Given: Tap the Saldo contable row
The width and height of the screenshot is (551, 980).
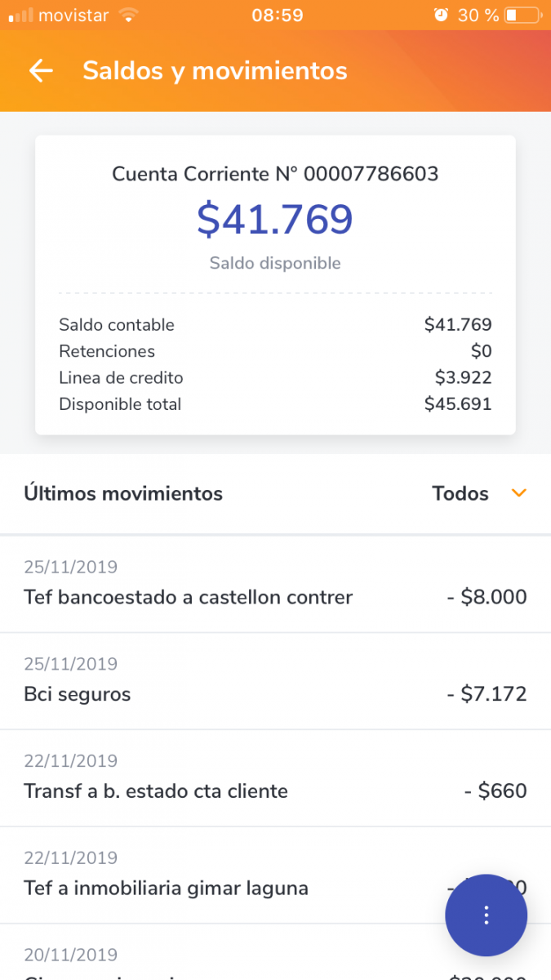Looking at the screenshot, I should (275, 325).
